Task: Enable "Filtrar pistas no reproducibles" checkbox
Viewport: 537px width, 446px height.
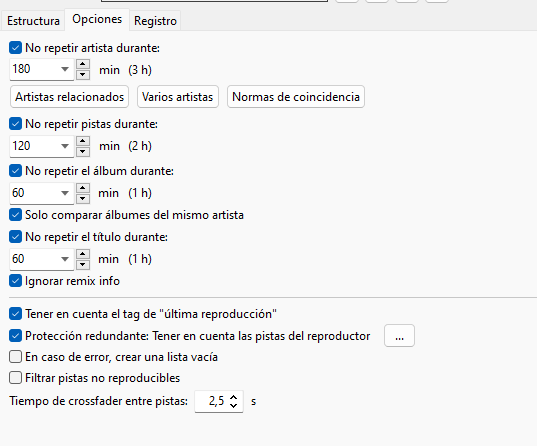Action: pyautogui.click(x=15, y=378)
